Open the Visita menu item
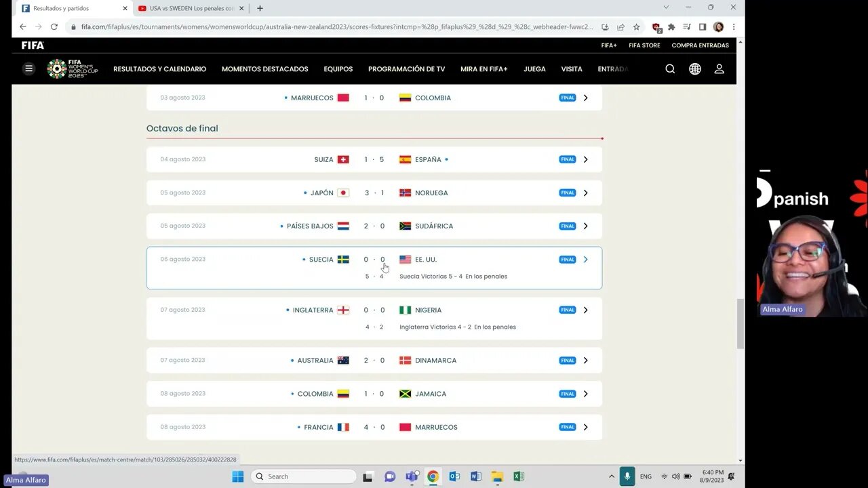Screen dimensions: 868x488 tap(572, 69)
